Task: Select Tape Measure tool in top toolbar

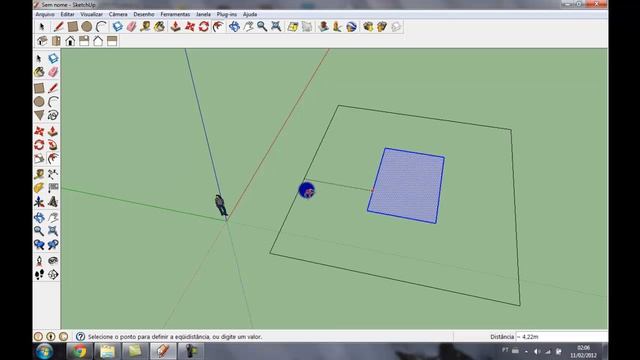Action: 145,27
